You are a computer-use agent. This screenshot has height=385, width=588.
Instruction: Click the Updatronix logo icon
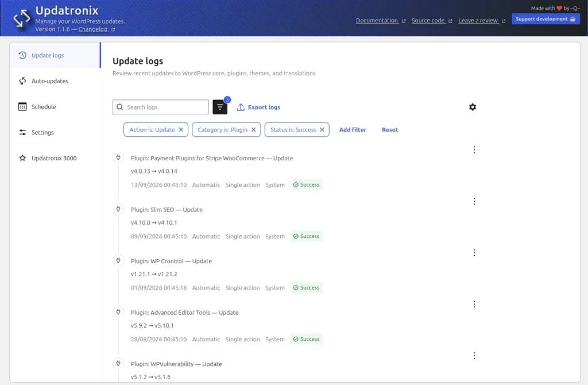tap(21, 18)
